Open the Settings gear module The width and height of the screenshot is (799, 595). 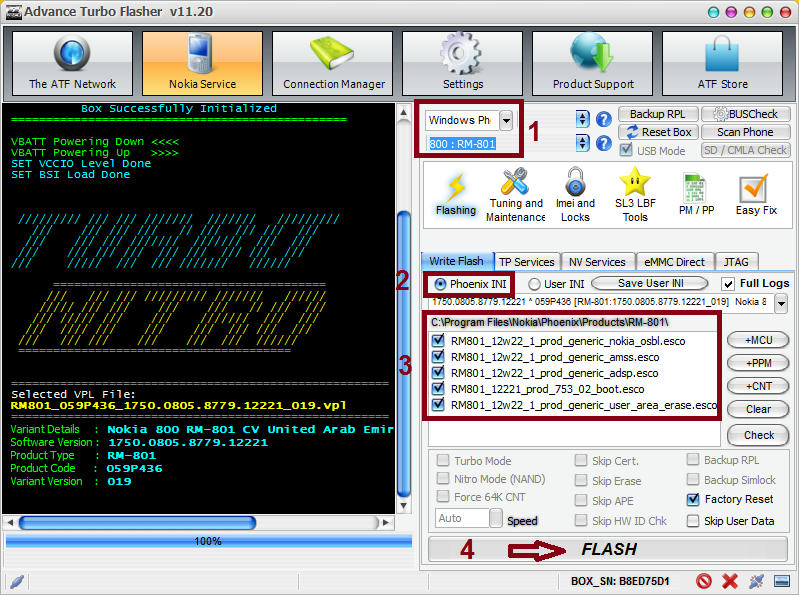pos(463,63)
